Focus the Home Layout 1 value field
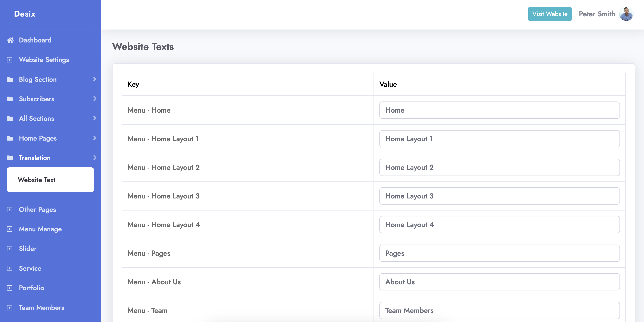This screenshot has height=322, width=644. coord(499,139)
